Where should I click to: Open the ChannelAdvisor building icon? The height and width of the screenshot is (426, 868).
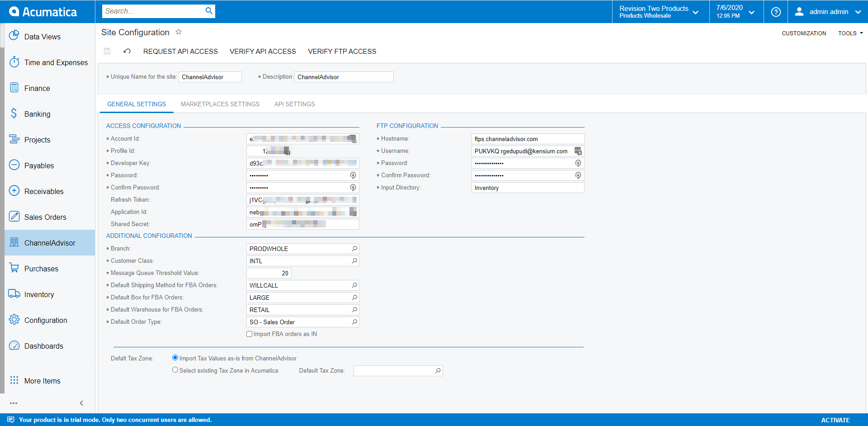click(14, 242)
